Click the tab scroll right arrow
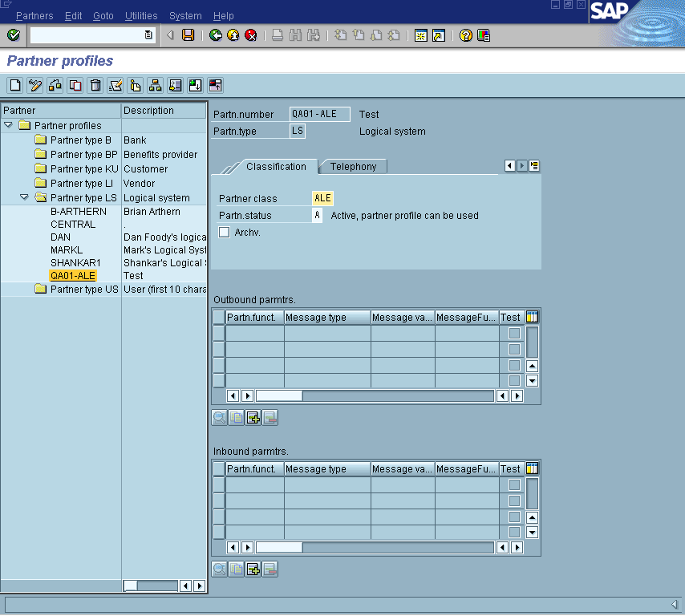This screenshot has height=616, width=685. (521, 165)
